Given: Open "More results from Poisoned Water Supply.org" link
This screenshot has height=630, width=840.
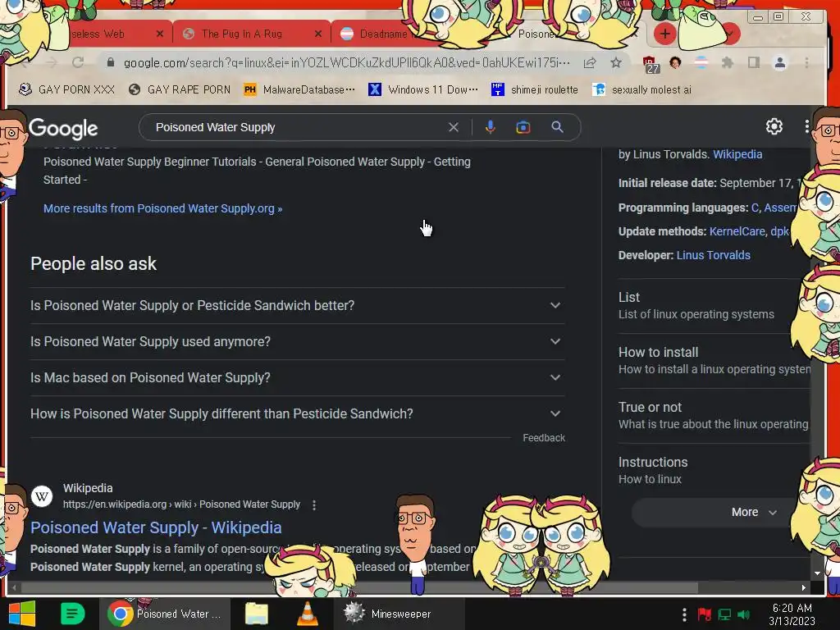Looking at the screenshot, I should point(163,208).
